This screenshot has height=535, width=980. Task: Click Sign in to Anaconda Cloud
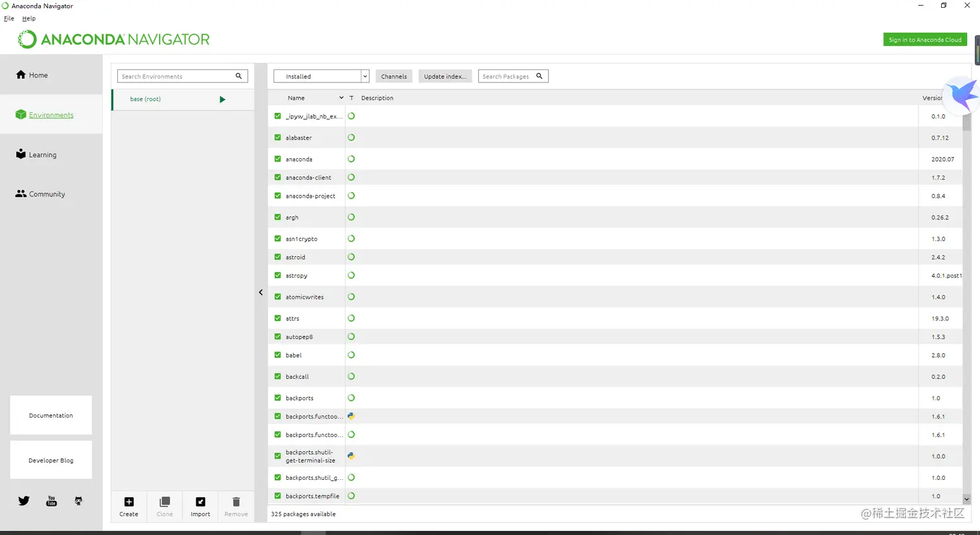pos(925,40)
